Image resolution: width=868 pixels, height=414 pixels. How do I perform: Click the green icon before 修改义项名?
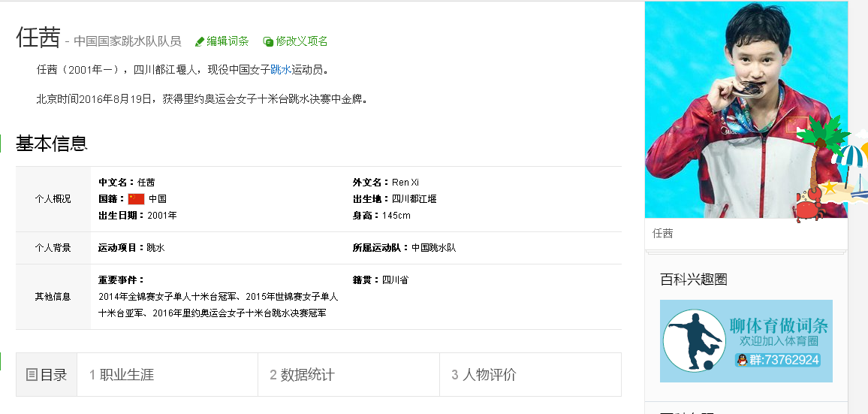coord(268,42)
